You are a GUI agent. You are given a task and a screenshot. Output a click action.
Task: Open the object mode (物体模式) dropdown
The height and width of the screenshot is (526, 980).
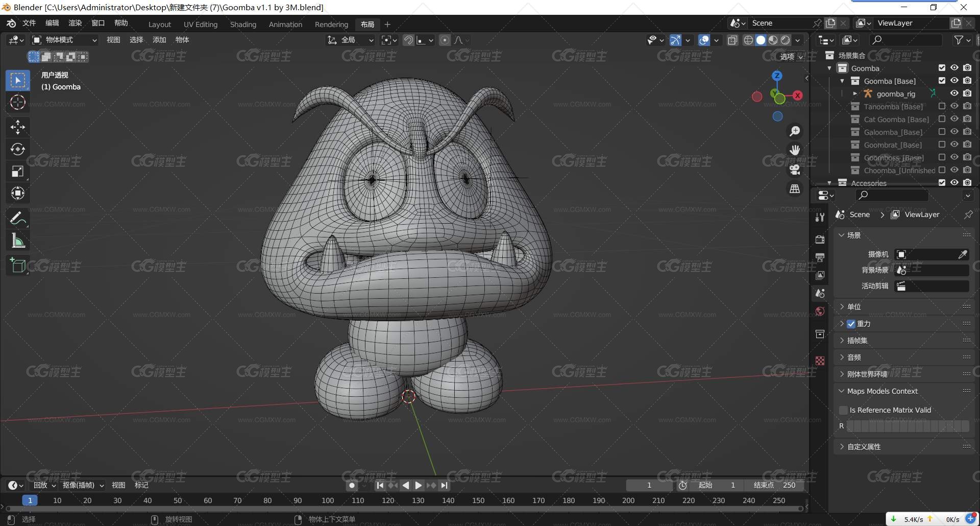64,40
